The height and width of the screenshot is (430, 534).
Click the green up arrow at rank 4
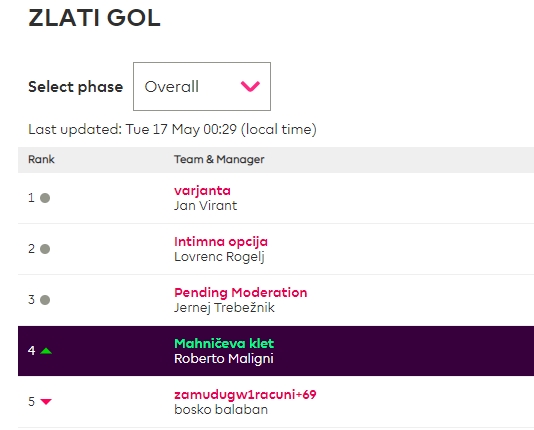tap(46, 351)
